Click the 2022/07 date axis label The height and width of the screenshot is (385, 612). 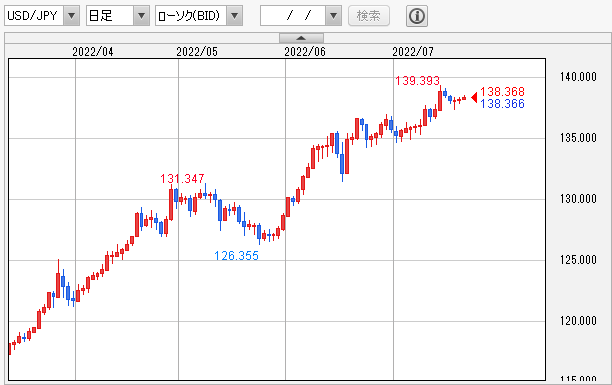413,52
